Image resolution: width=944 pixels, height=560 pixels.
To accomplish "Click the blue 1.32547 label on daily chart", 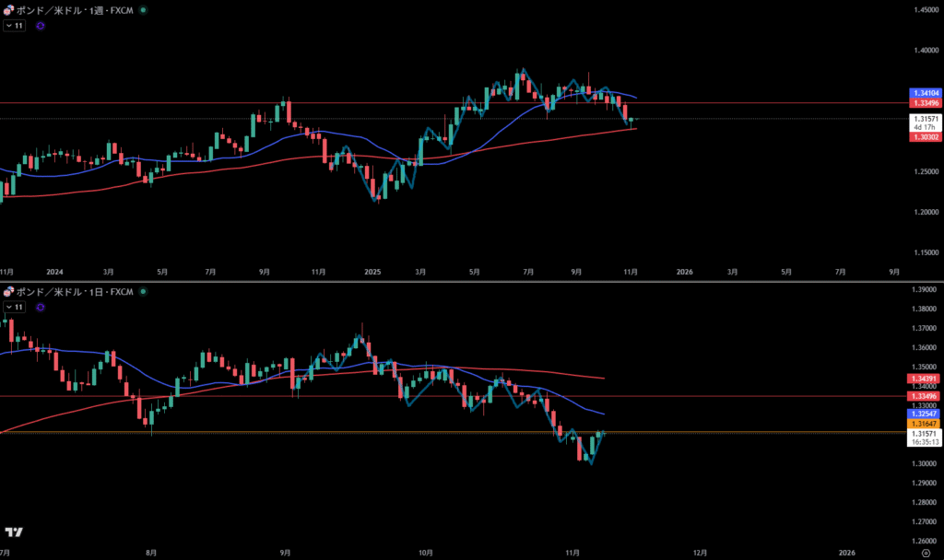I will (x=925, y=414).
